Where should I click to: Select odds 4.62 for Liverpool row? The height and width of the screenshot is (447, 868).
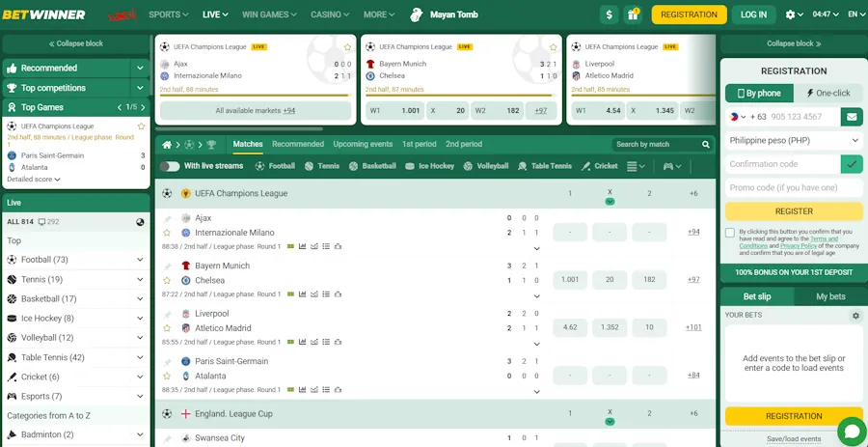coord(570,327)
